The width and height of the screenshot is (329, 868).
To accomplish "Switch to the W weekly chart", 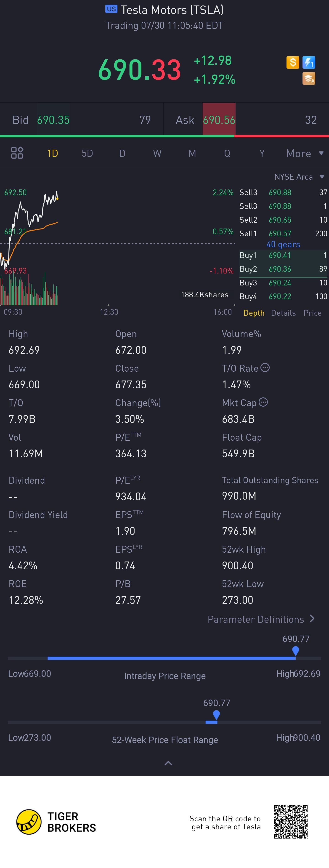I will click(157, 153).
